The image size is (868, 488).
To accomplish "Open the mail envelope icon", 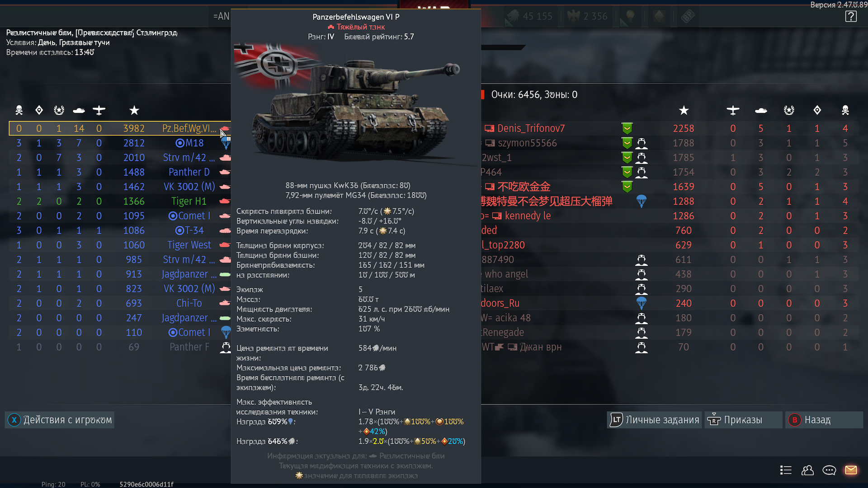I will 851,470.
